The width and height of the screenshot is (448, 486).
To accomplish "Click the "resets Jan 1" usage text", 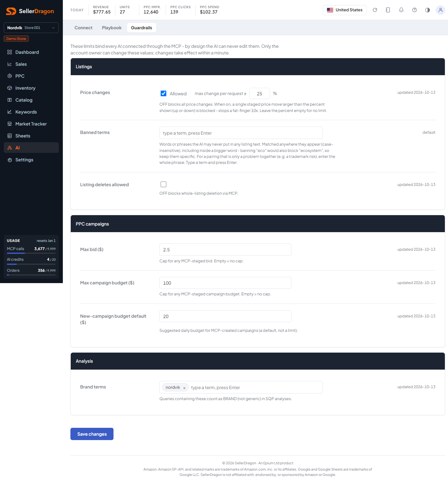I will tap(46, 241).
